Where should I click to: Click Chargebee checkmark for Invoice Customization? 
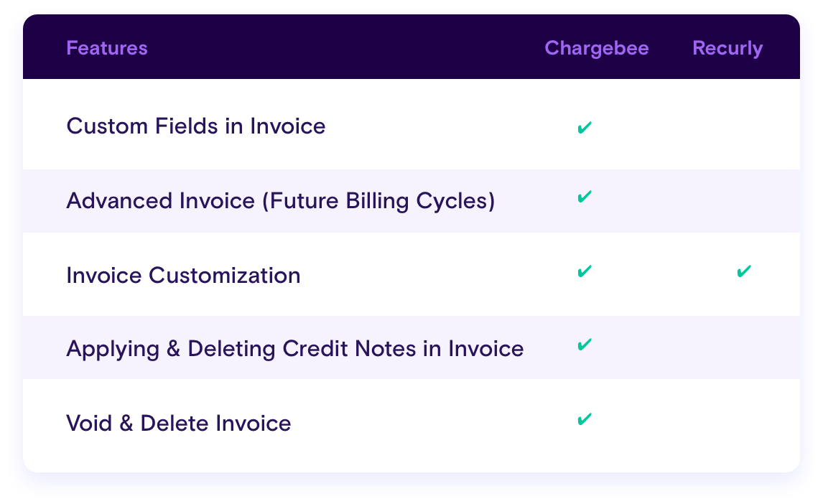click(585, 271)
